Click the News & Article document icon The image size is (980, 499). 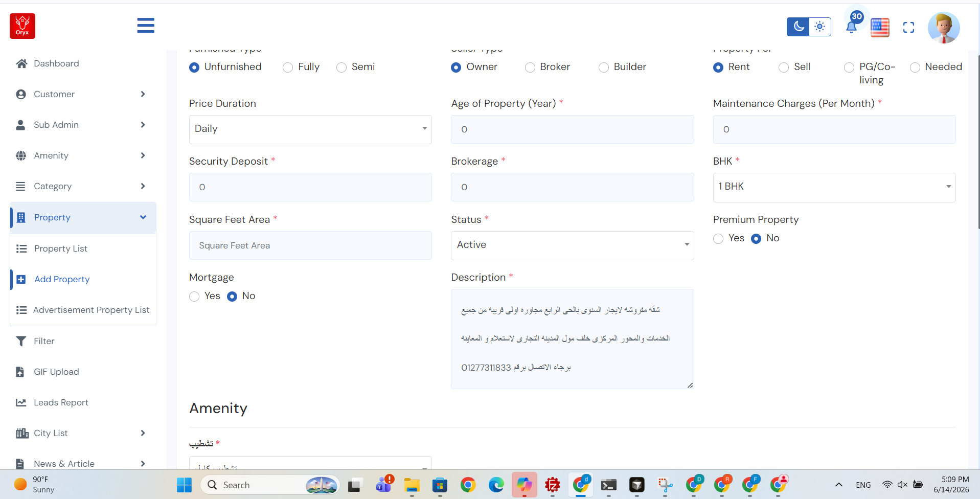click(x=20, y=464)
